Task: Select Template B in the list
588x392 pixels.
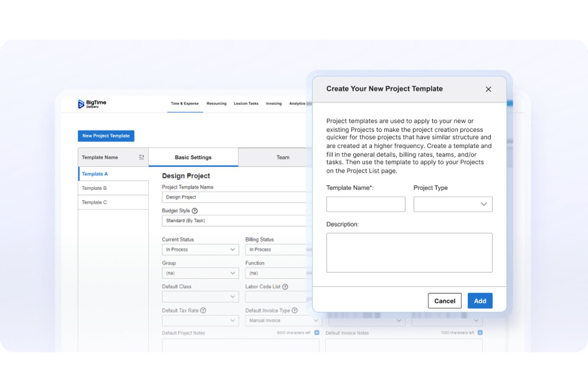Action: click(113, 188)
